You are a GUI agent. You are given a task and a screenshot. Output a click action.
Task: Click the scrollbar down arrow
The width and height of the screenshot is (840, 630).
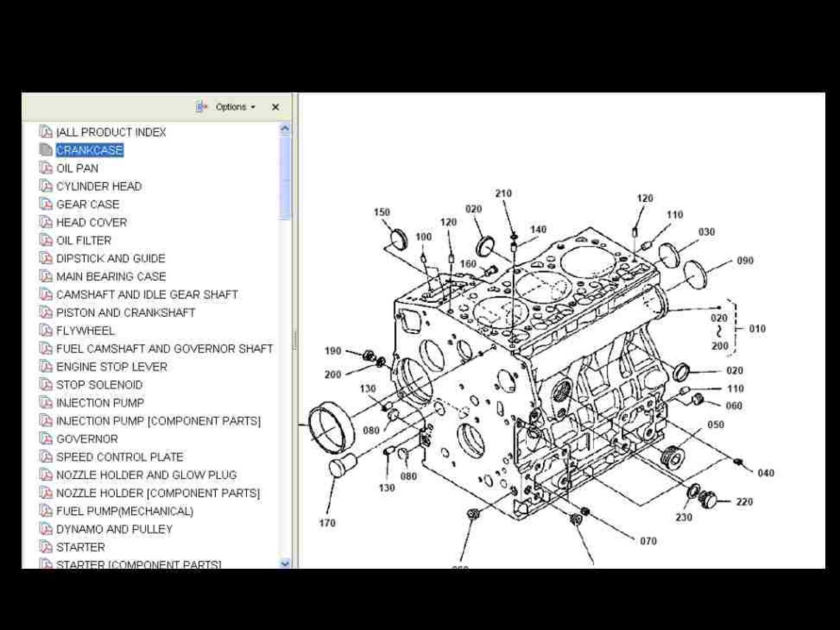284,562
